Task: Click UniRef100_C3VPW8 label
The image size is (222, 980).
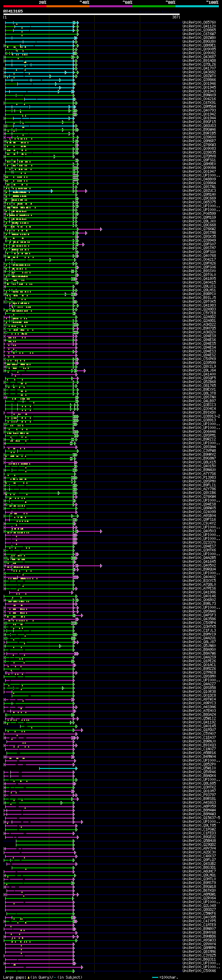Action: (199, 451)
